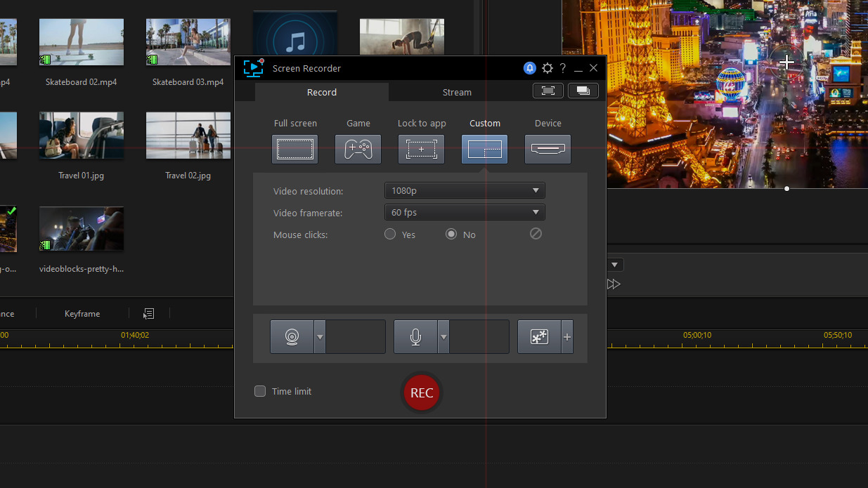Viewport: 868px width, 488px height.
Task: Open the Screen Recorder settings gear
Action: (548, 68)
